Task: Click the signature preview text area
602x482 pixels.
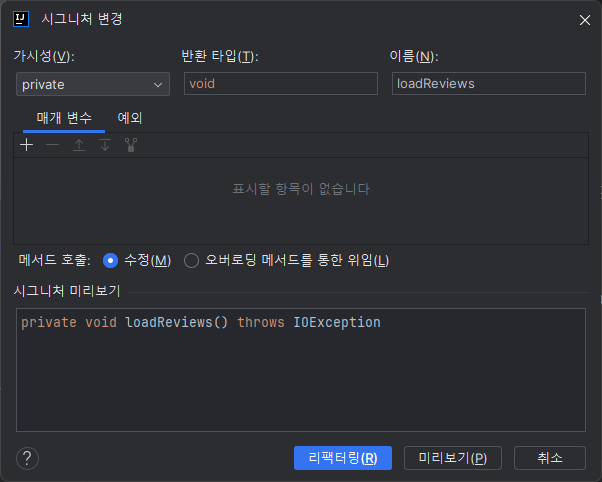Action: coord(301,370)
